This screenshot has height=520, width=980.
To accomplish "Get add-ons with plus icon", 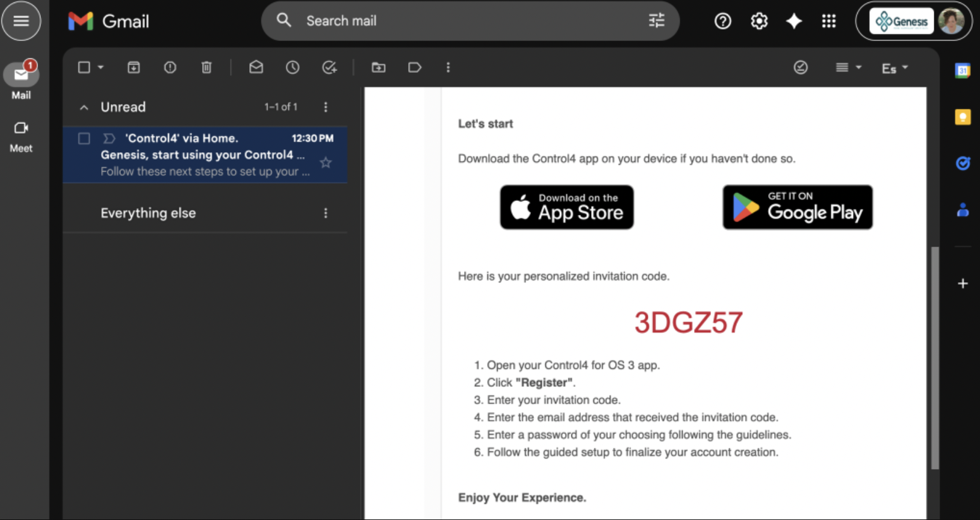I will pyautogui.click(x=963, y=283).
